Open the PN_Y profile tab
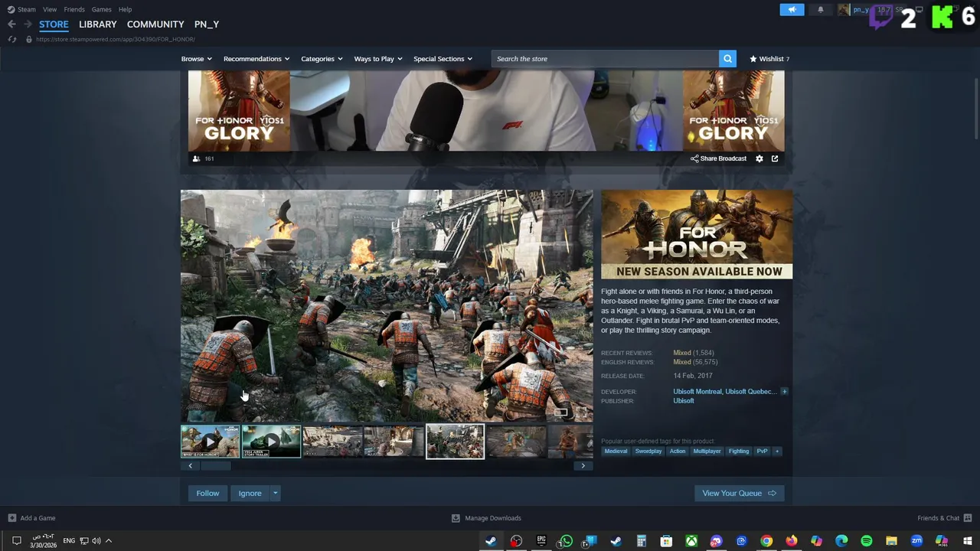 pos(207,24)
